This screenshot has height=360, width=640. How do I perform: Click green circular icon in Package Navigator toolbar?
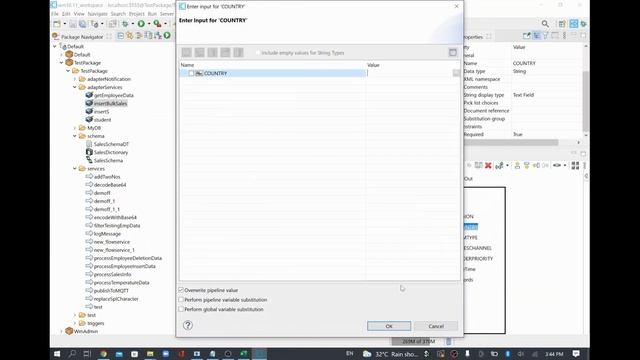(167, 36)
